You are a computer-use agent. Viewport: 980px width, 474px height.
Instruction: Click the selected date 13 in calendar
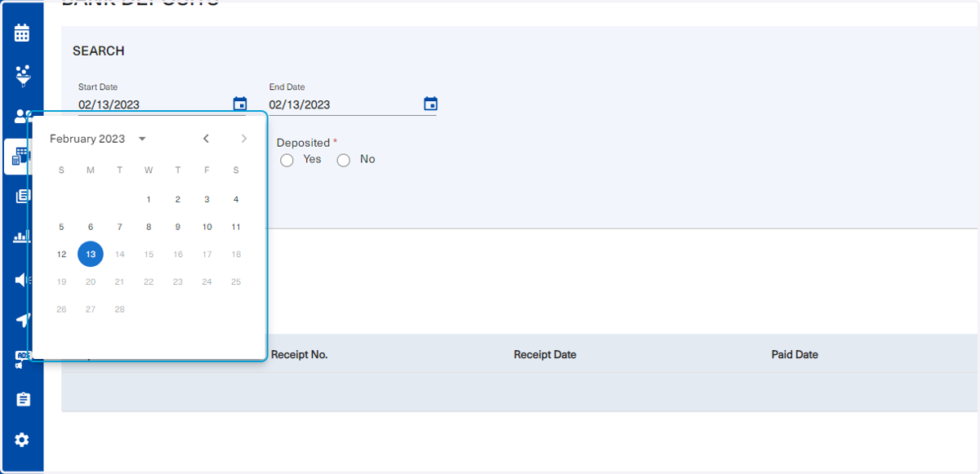point(91,255)
